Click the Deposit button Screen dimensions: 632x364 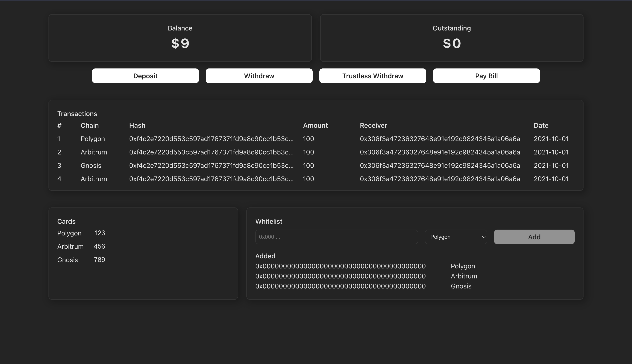[145, 76]
